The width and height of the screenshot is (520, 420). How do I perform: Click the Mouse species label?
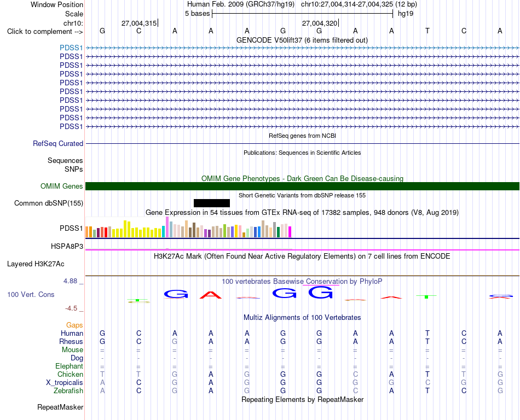(x=72, y=350)
